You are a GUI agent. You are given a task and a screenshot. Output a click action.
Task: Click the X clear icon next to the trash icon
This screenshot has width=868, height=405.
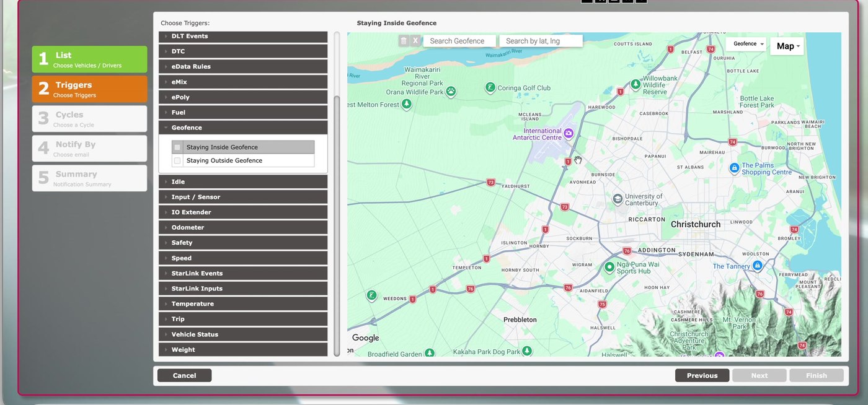415,41
